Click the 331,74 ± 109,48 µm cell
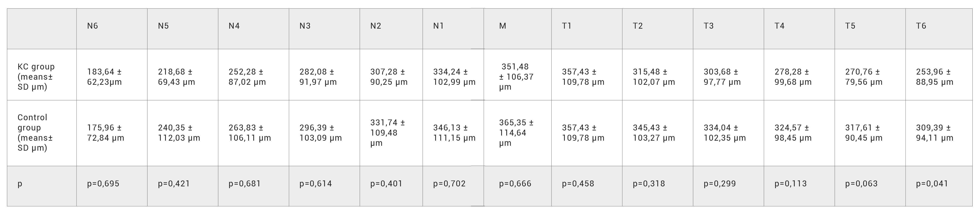This screenshot has width=980, height=215. pyautogui.click(x=391, y=133)
